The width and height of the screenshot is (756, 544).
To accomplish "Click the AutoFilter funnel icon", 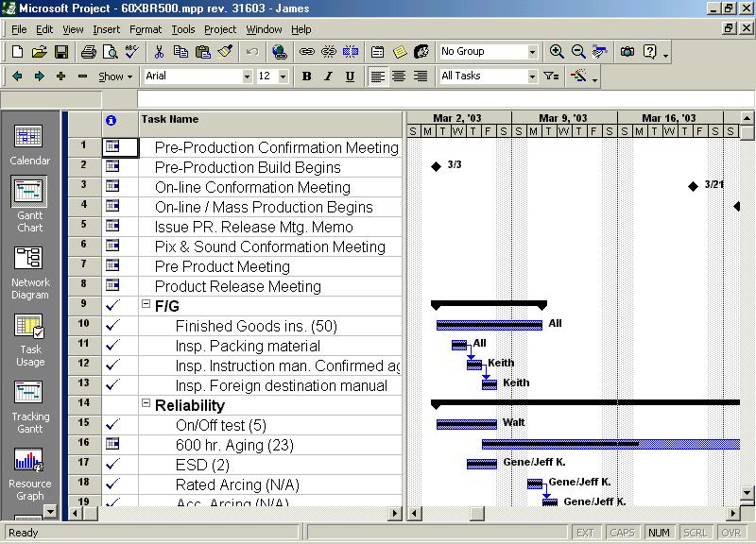I will coord(552,76).
